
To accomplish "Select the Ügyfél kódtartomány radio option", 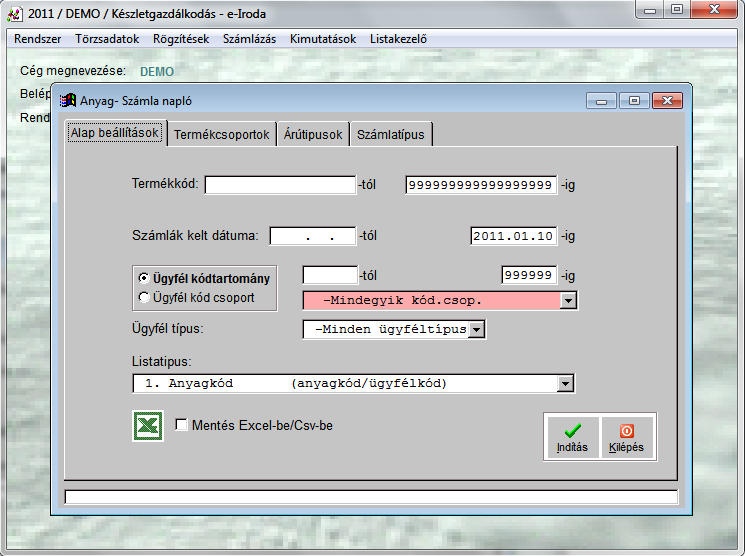I will pos(144,278).
